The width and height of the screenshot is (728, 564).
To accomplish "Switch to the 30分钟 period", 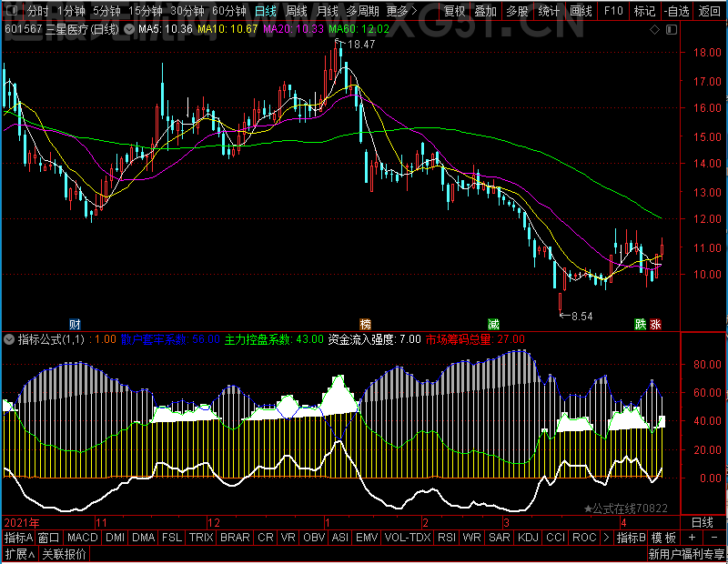I will 187,11.
